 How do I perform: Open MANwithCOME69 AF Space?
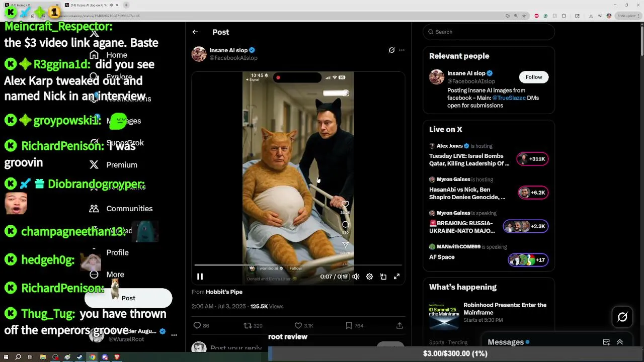point(442,257)
